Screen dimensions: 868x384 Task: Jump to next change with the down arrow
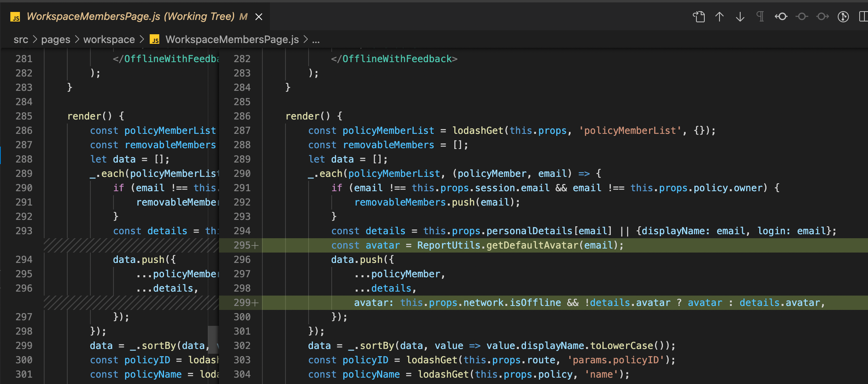tap(740, 17)
